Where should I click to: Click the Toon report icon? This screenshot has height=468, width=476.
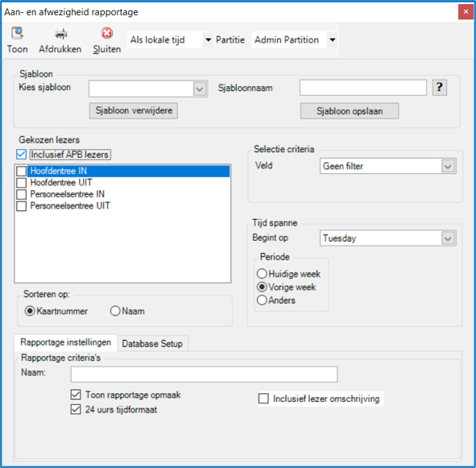click(17, 33)
